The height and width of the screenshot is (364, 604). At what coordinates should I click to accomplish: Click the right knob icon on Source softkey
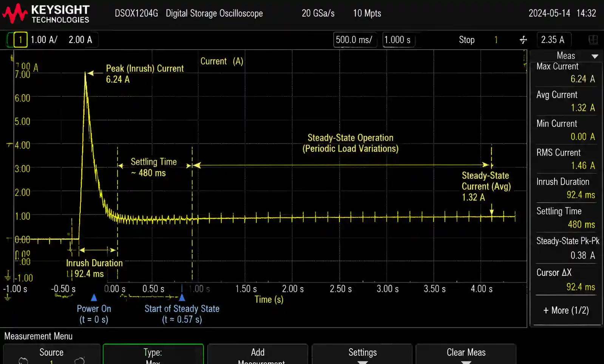coord(79,361)
